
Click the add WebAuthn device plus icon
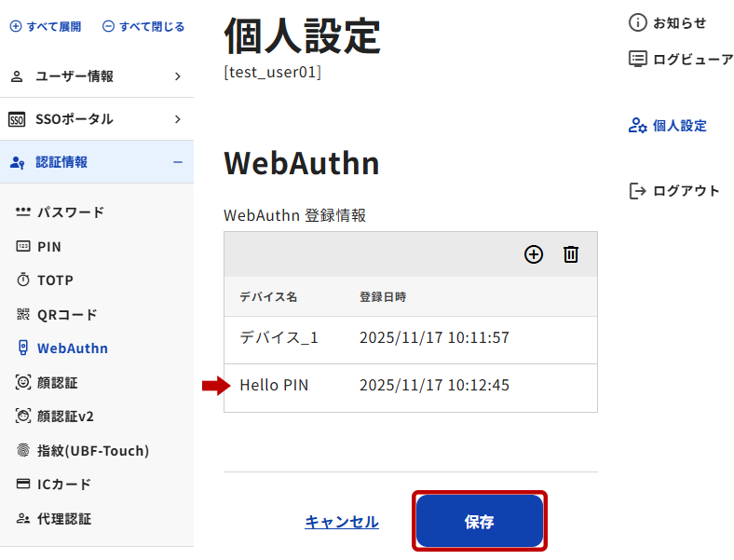click(534, 254)
